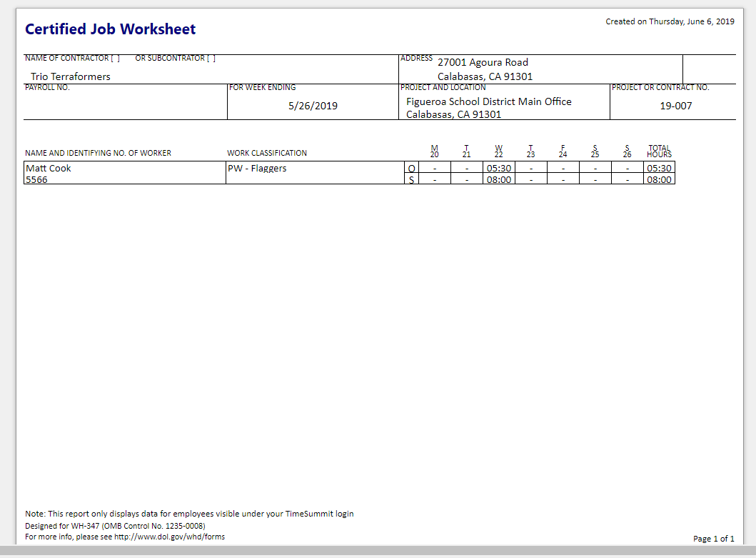756x558 pixels.
Task: Click the overtime row label O
Action: 411,169
